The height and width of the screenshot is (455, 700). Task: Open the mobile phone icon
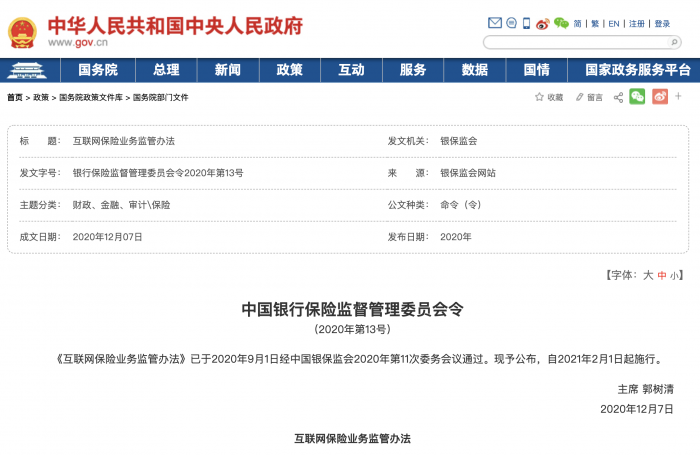pos(527,23)
